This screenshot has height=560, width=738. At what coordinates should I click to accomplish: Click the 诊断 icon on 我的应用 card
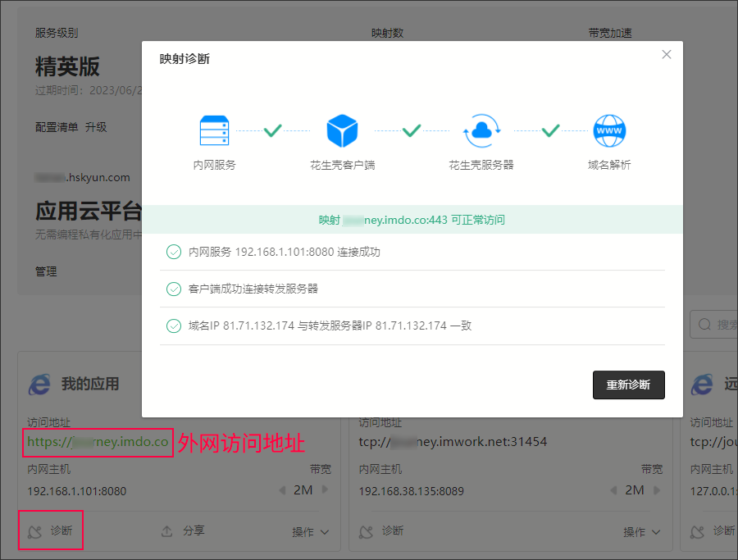34,532
